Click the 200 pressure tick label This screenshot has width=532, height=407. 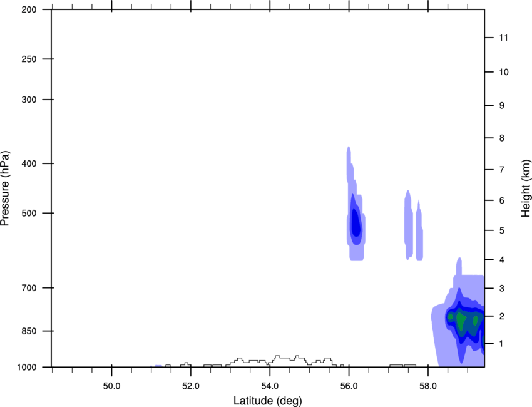tap(29, 9)
